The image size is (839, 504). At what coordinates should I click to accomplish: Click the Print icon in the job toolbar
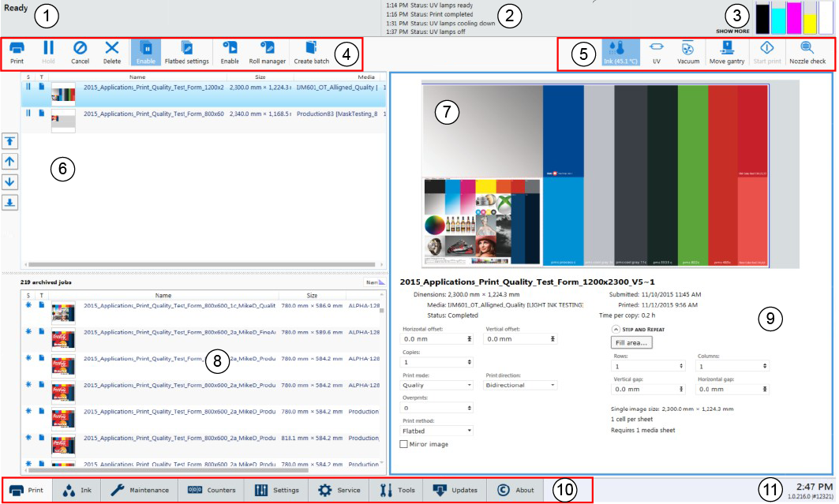tap(17, 51)
